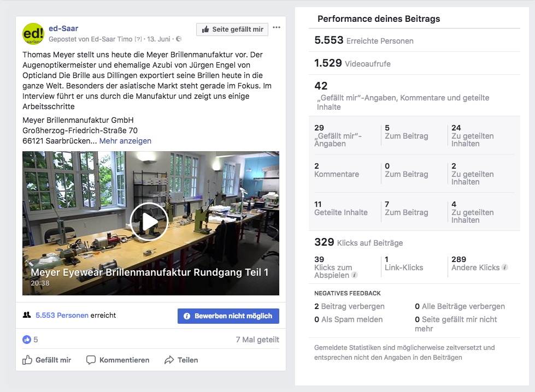Click the globe privacy icon
This screenshot has width=535, height=392.
(179, 39)
